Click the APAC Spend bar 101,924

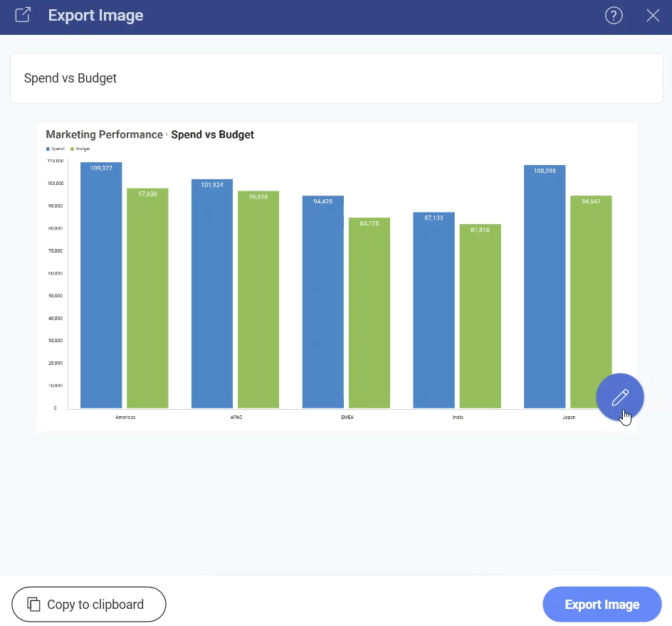212,294
